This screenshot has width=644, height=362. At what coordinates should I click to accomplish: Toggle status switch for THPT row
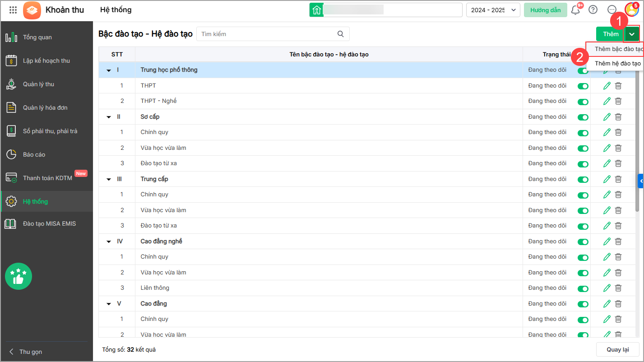[x=583, y=86]
